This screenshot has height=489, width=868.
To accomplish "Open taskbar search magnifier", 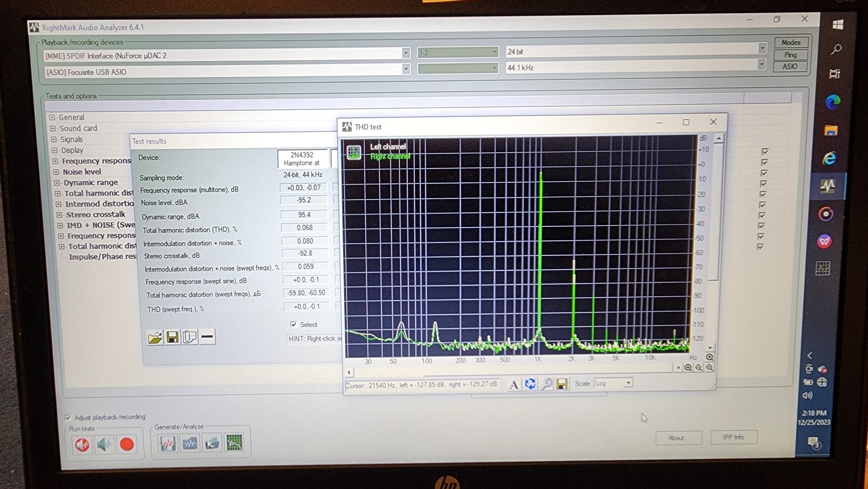I will [x=836, y=49].
